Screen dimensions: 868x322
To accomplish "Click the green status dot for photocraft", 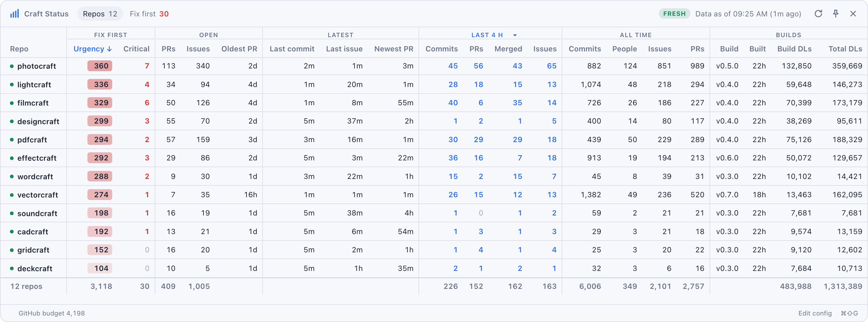I will coord(12,66).
